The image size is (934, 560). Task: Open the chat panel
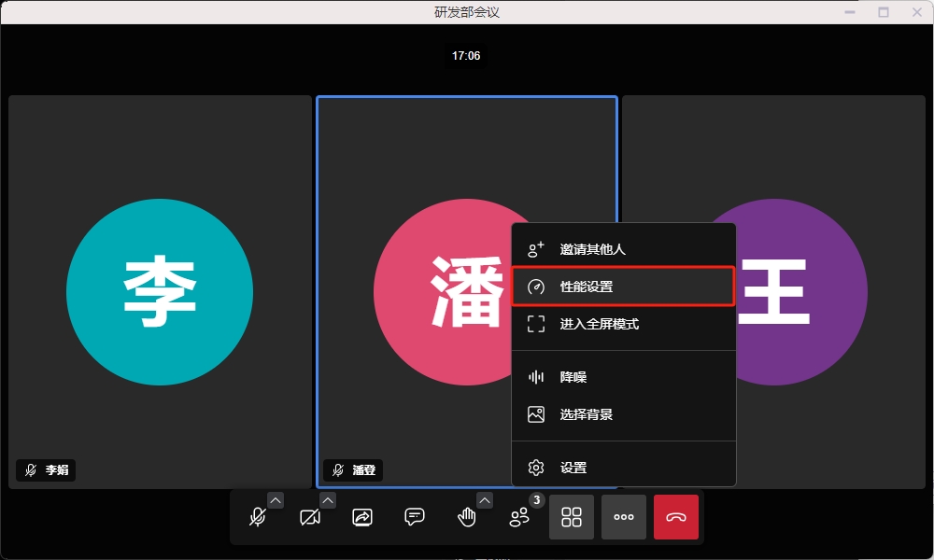click(x=415, y=517)
